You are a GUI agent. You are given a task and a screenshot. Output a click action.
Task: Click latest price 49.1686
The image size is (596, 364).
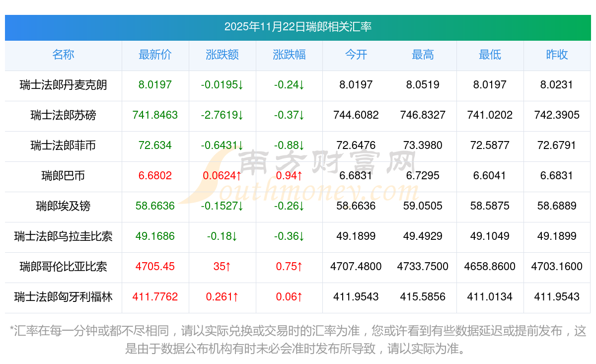[155, 236]
